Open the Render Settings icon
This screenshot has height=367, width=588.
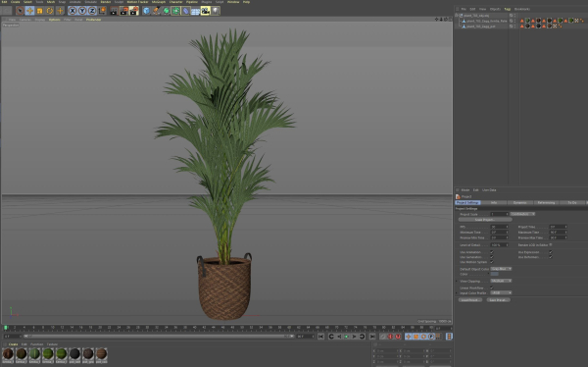click(134, 11)
